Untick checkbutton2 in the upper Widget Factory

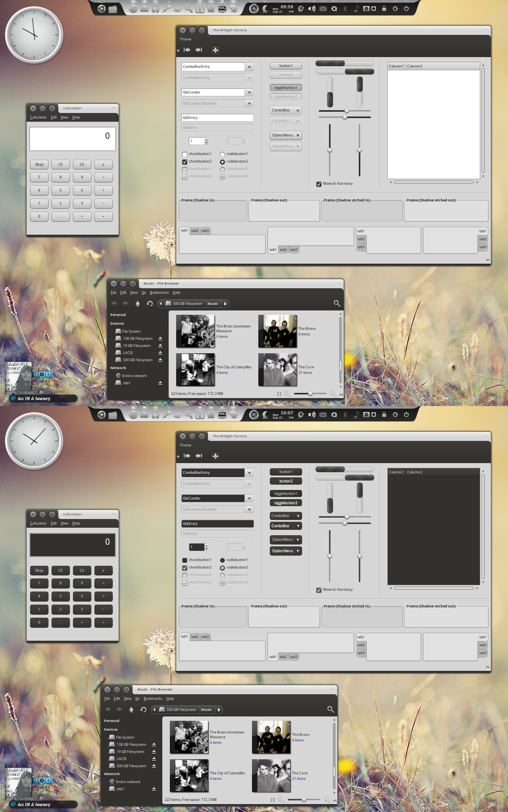pyautogui.click(x=185, y=162)
